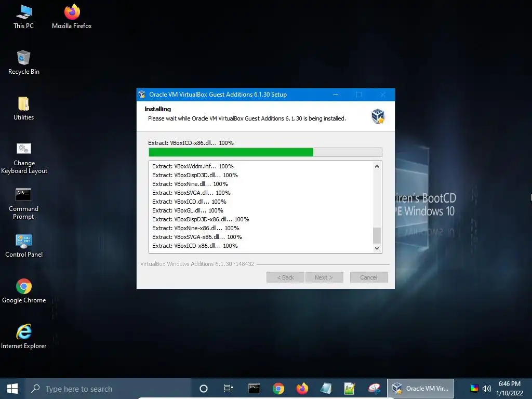This screenshot has height=399, width=532.
Task: Click 'Extract: VBoxWddm.inf... 100%' log line
Action: 193,166
